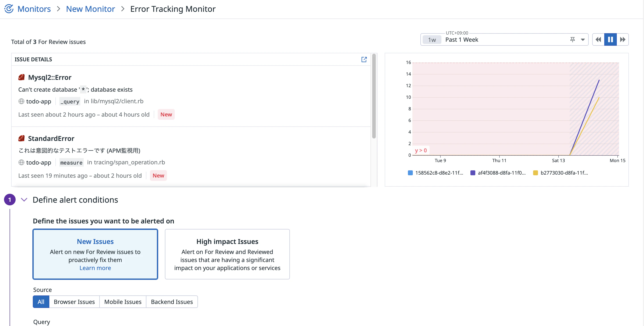This screenshot has height=326, width=644.
Task: Click lib/mysql2/client.rb file path
Action: 117,101
